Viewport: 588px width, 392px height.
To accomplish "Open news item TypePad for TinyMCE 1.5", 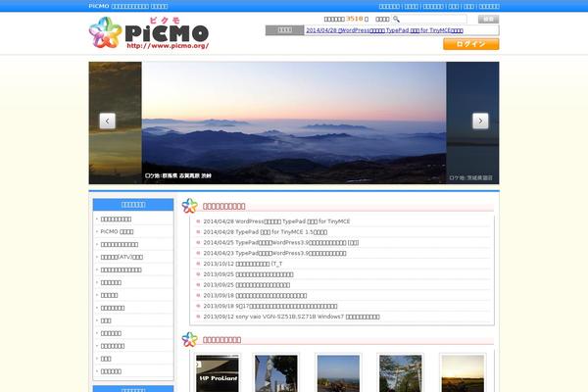I will point(266,232).
